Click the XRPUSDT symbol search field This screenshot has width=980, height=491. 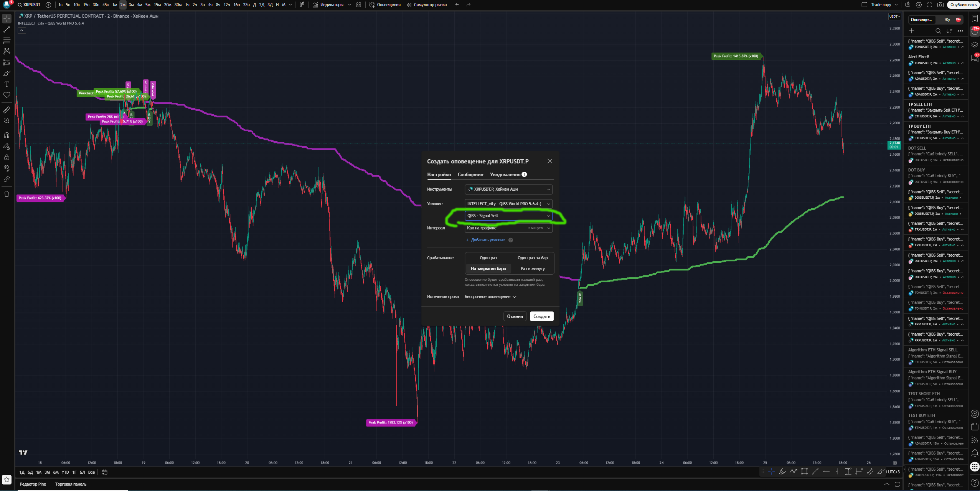coord(29,5)
